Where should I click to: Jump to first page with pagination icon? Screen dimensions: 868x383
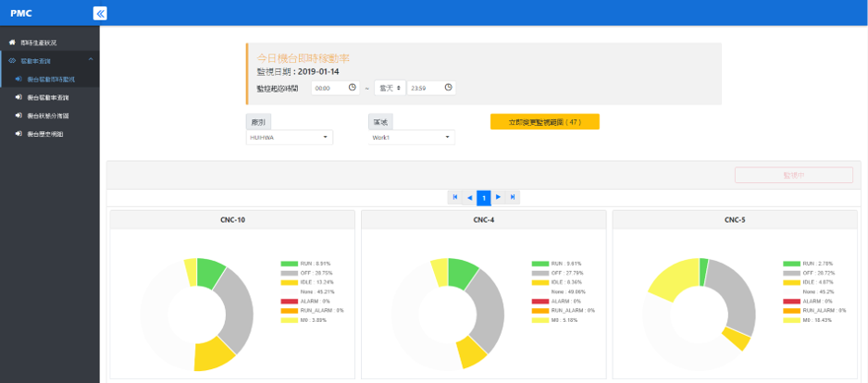454,197
